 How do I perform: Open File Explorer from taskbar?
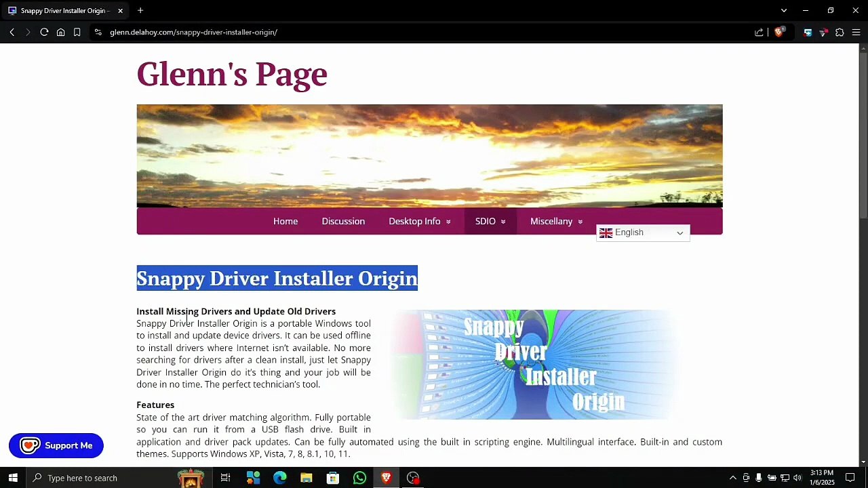tap(306, 478)
